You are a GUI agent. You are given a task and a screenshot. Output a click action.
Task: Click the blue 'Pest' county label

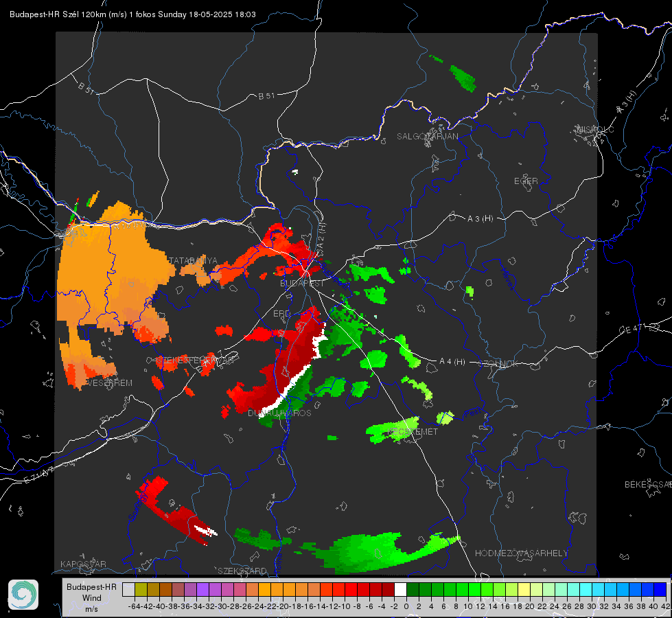coord(473,413)
